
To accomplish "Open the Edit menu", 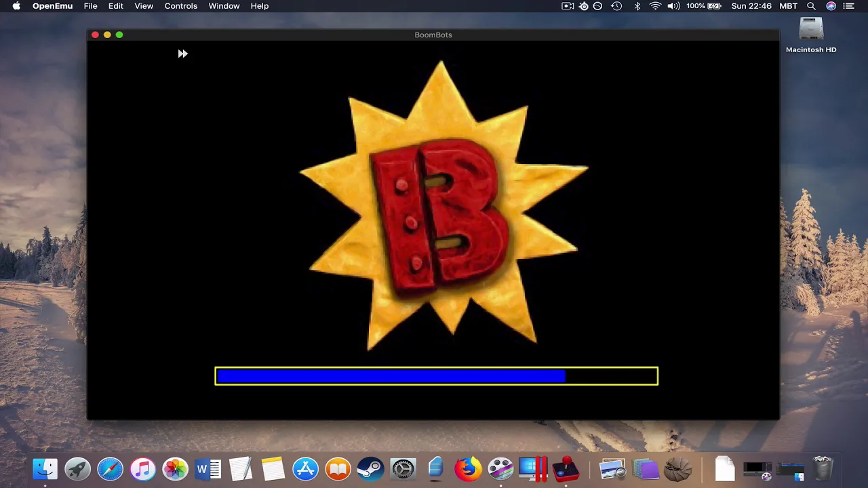I will pyautogui.click(x=116, y=6).
